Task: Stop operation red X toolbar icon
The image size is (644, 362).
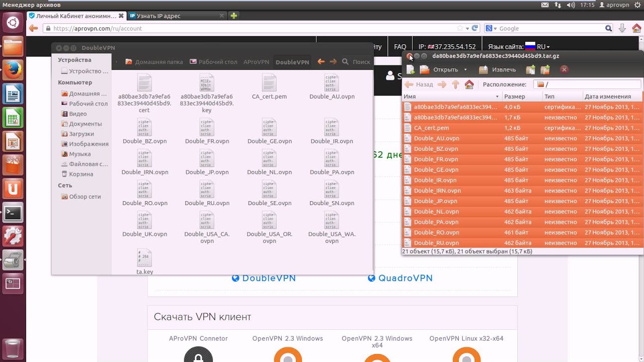Action: tap(564, 69)
